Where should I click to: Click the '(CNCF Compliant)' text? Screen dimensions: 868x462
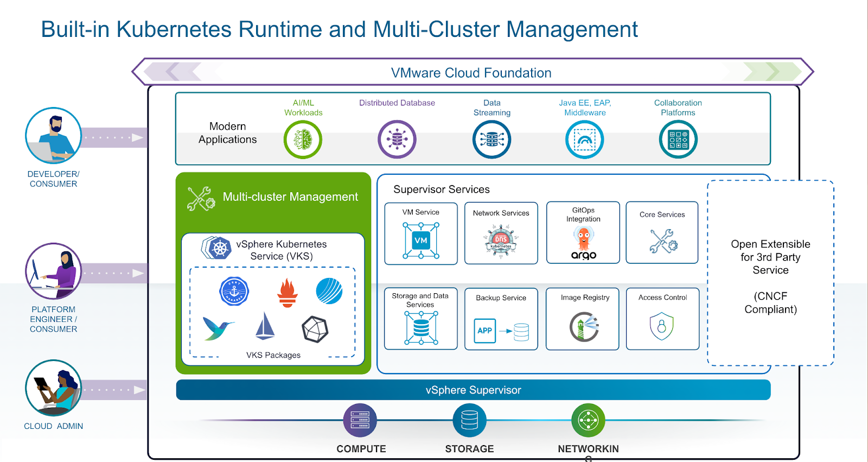click(770, 302)
